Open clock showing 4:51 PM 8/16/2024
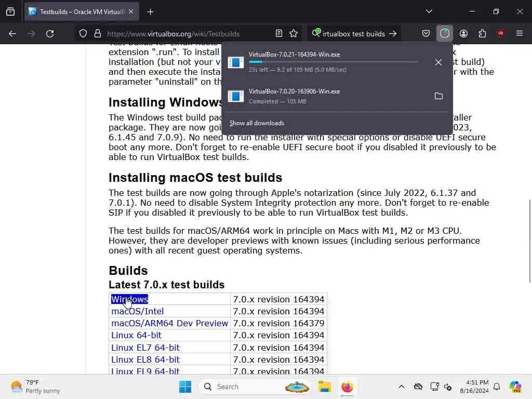532x399 pixels. click(x=474, y=387)
